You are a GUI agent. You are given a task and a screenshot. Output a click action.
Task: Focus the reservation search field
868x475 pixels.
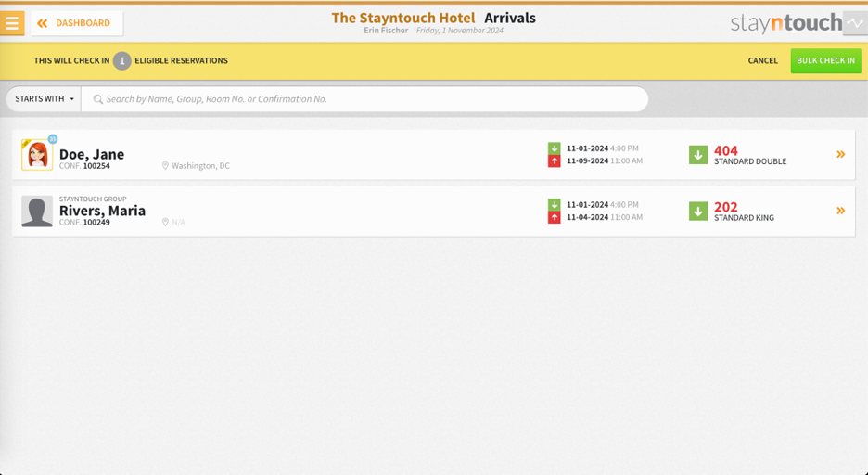pyautogui.click(x=364, y=98)
